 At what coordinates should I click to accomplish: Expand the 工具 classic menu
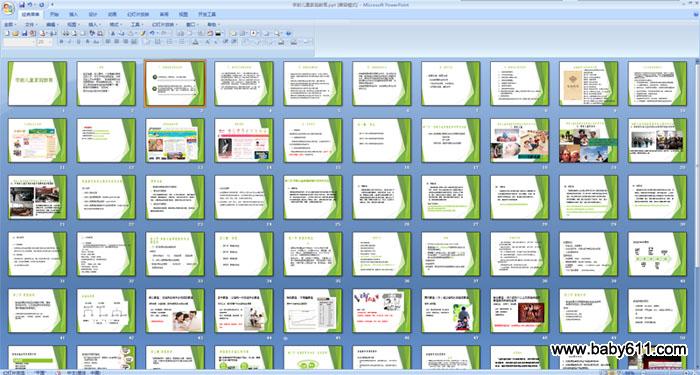[137, 25]
